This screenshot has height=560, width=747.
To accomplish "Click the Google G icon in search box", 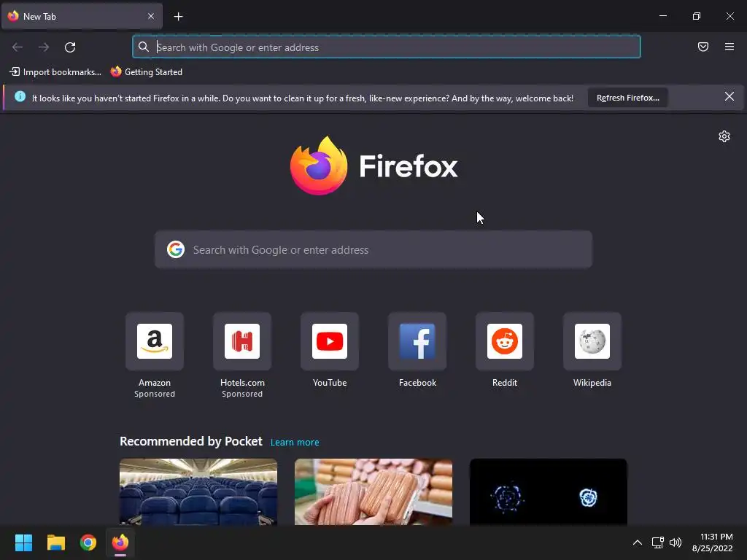I will click(176, 249).
